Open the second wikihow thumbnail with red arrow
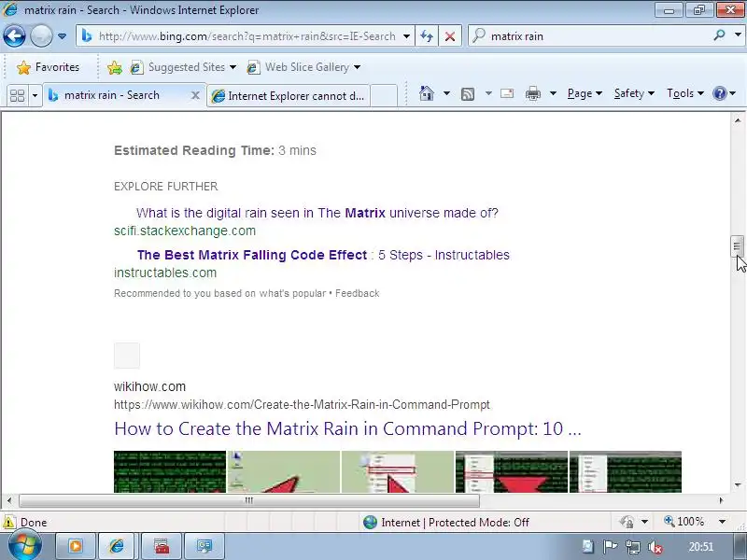The image size is (747, 560). (284, 471)
